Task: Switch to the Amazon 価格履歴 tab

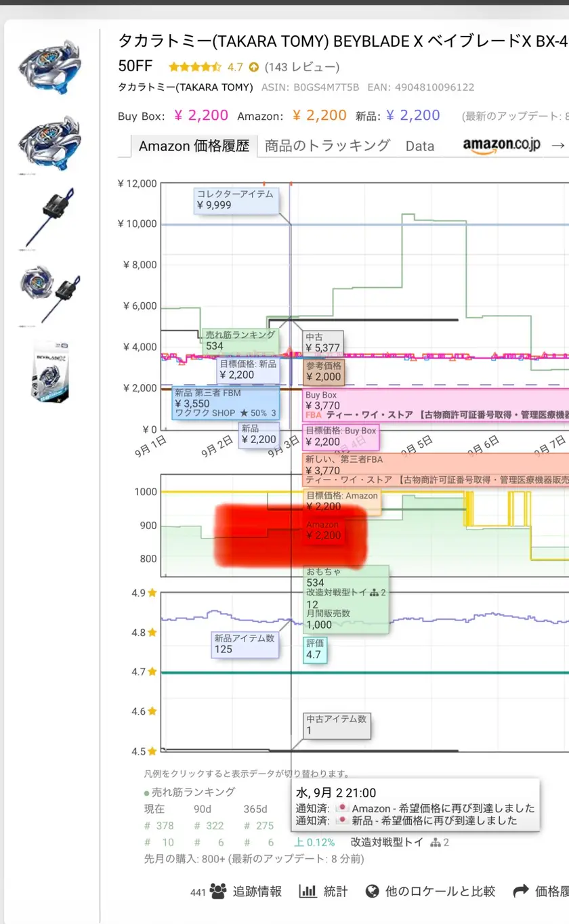Action: click(x=194, y=146)
